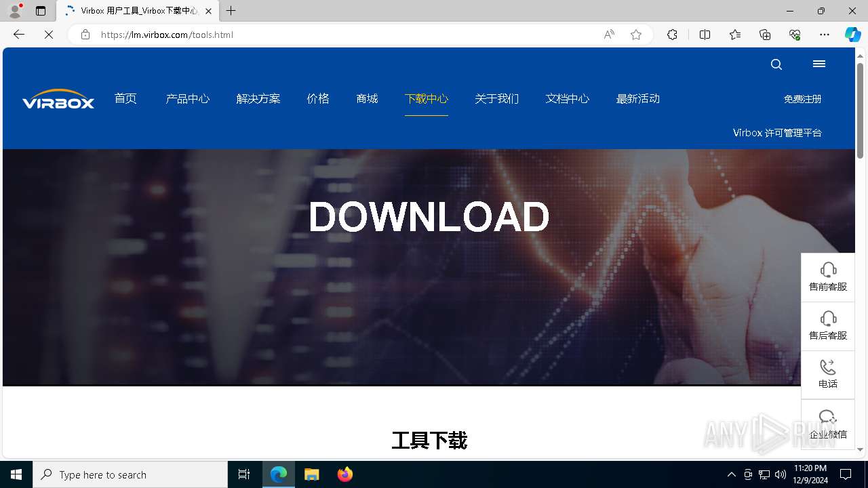Select 下载中心 menu item
Image resolution: width=868 pixels, height=488 pixels.
[427, 99]
